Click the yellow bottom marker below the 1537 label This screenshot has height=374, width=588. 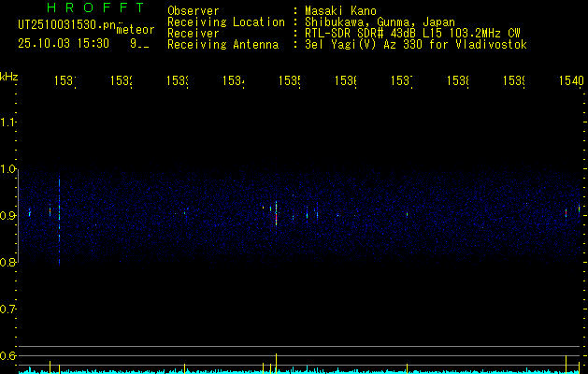(407, 368)
